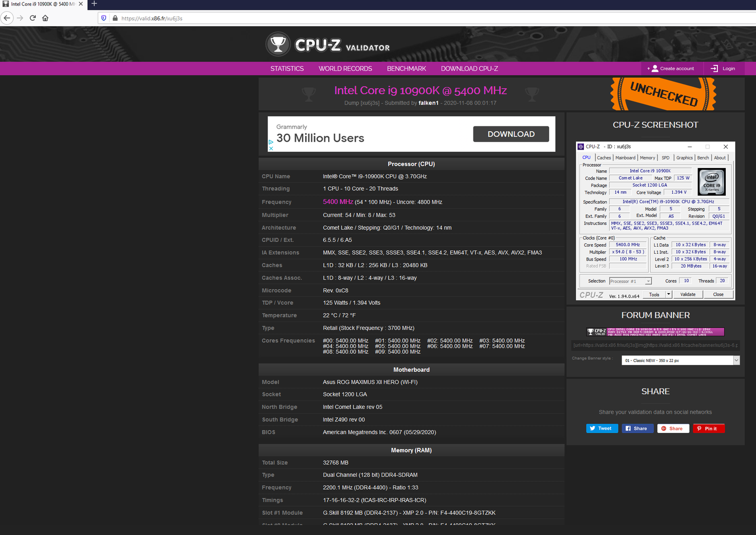Image resolution: width=756 pixels, height=535 pixels.
Task: Click Create account button
Action: (x=672, y=68)
